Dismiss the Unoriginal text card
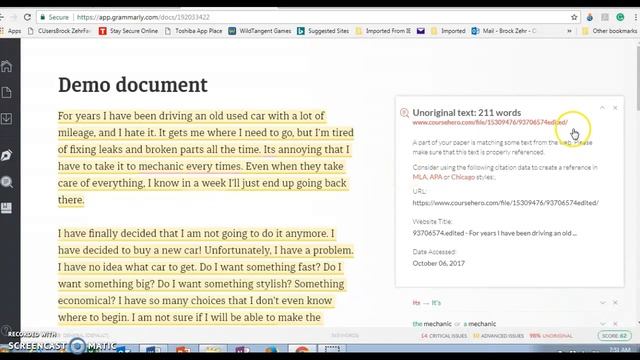Image resolution: width=640 pixels, height=360 pixels. tap(615, 108)
